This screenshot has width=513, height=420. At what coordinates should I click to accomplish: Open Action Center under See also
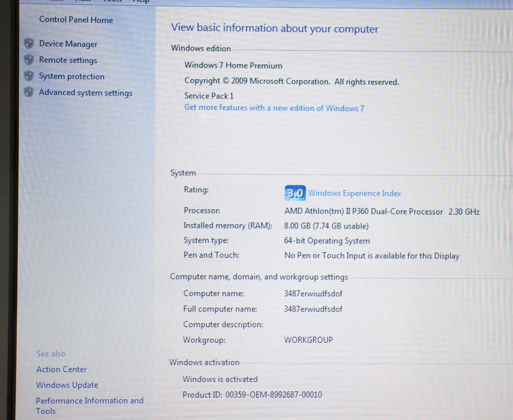coord(61,369)
